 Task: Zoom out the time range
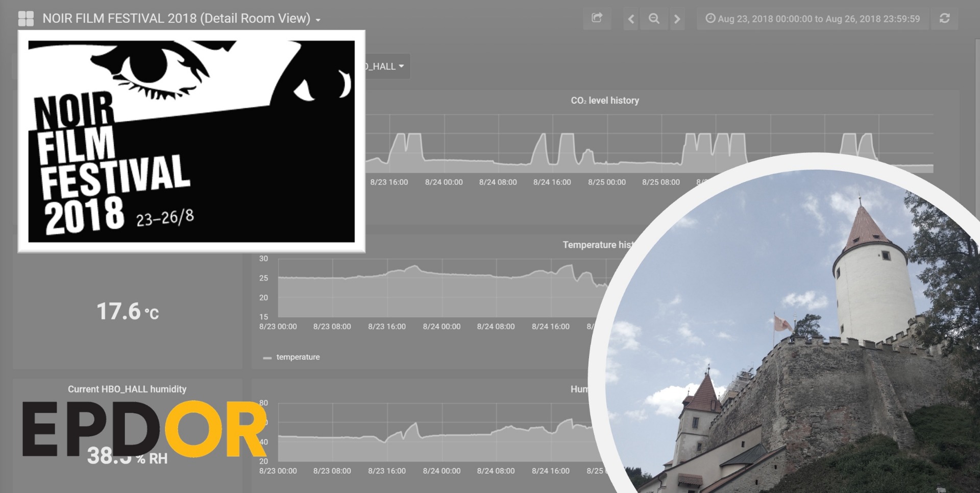click(654, 19)
